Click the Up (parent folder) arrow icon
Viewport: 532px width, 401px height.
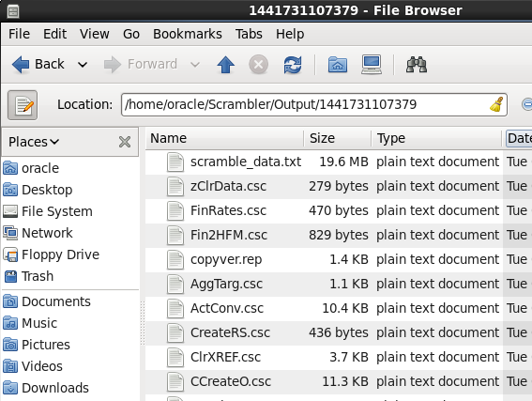(x=225, y=65)
